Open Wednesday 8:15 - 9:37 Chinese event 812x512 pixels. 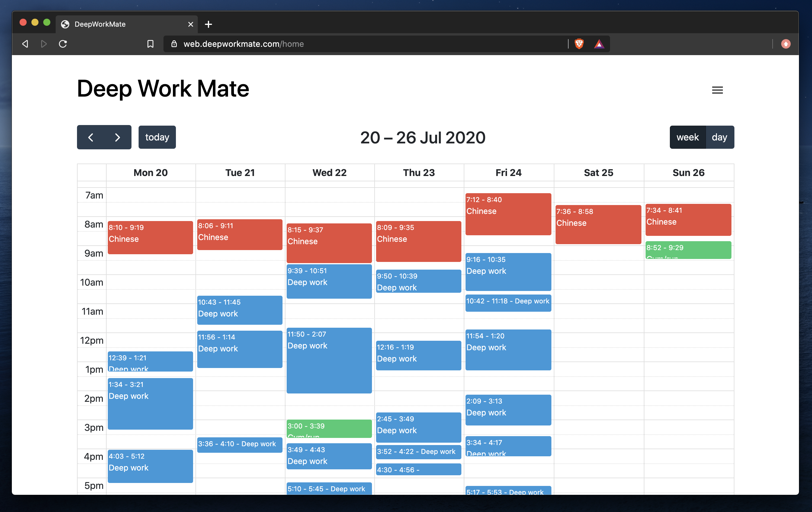pyautogui.click(x=329, y=243)
